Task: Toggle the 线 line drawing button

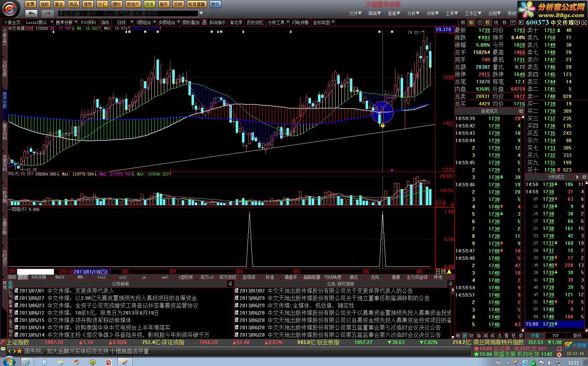Action: pyautogui.click(x=496, y=22)
